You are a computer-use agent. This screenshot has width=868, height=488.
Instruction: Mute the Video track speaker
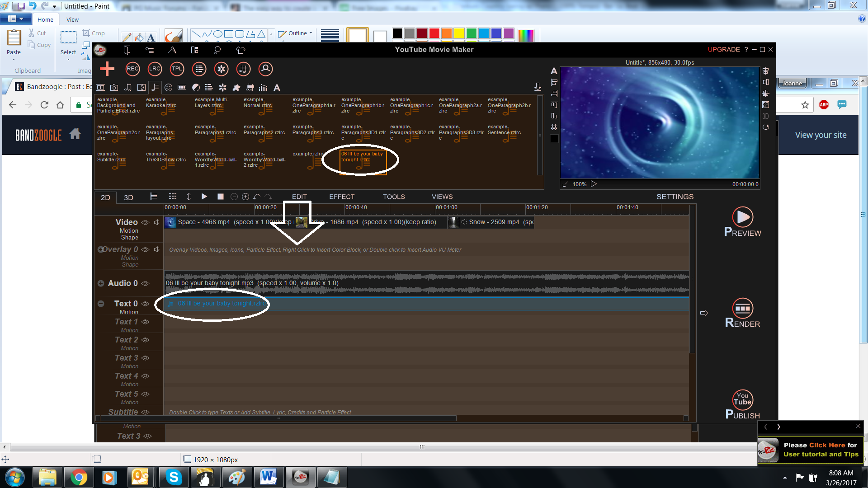click(157, 222)
